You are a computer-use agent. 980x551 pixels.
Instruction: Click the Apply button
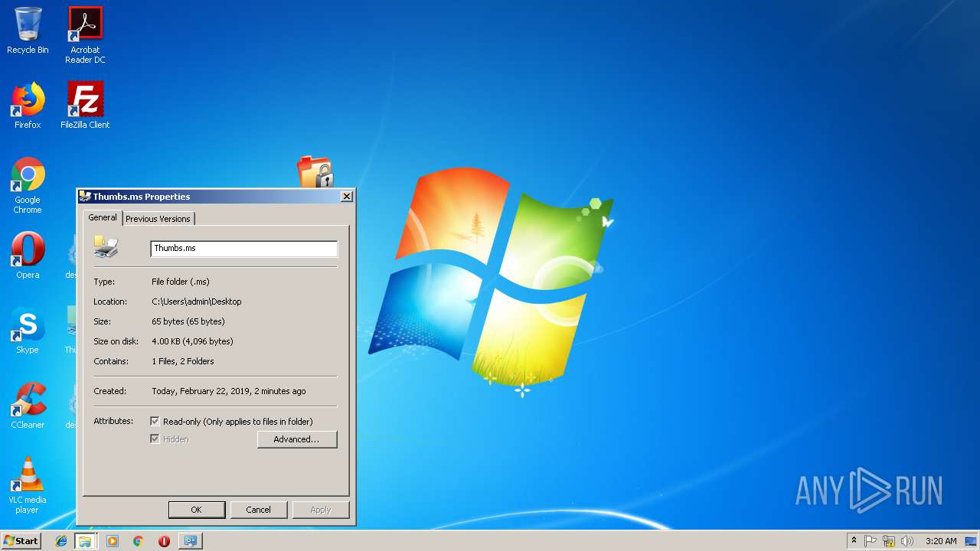321,510
